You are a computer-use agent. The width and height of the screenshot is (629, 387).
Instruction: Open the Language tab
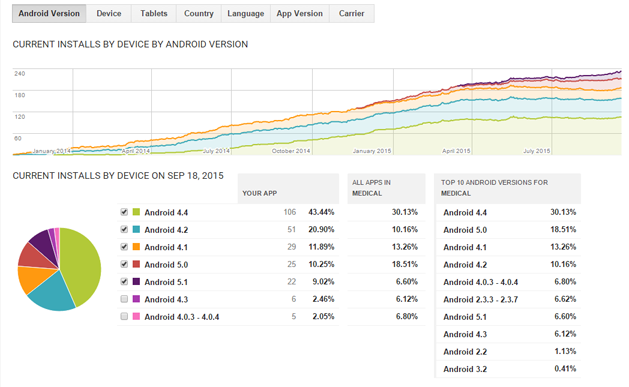pos(246,13)
